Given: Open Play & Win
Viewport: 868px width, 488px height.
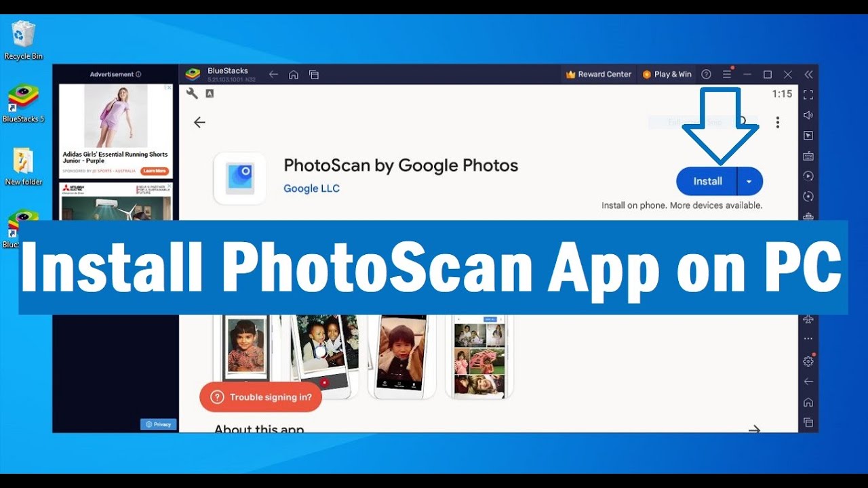Looking at the screenshot, I should [x=667, y=75].
